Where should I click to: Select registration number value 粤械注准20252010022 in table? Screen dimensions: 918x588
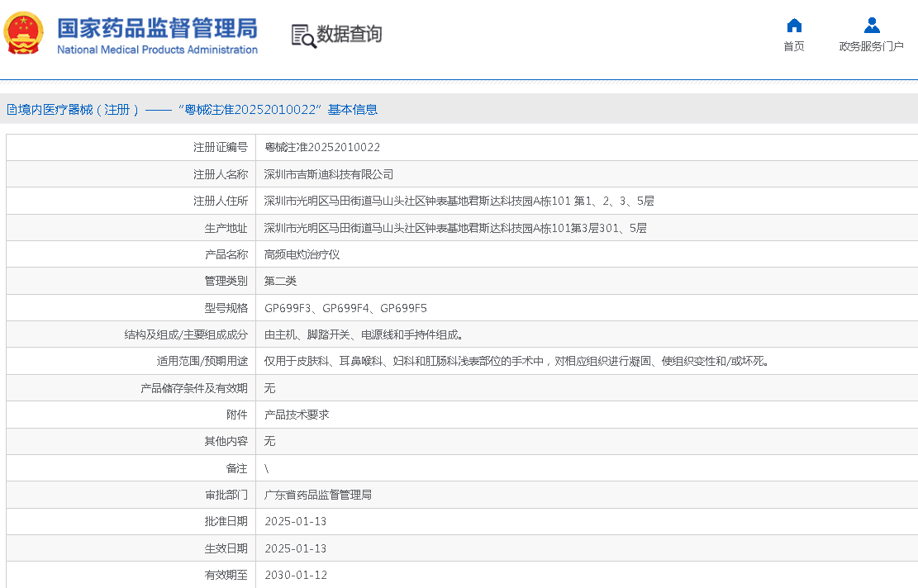(322, 147)
